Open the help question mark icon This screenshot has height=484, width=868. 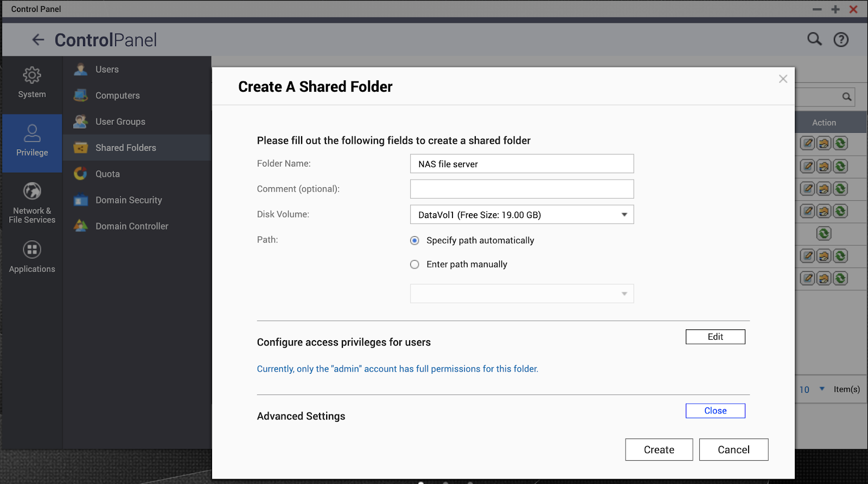click(841, 40)
